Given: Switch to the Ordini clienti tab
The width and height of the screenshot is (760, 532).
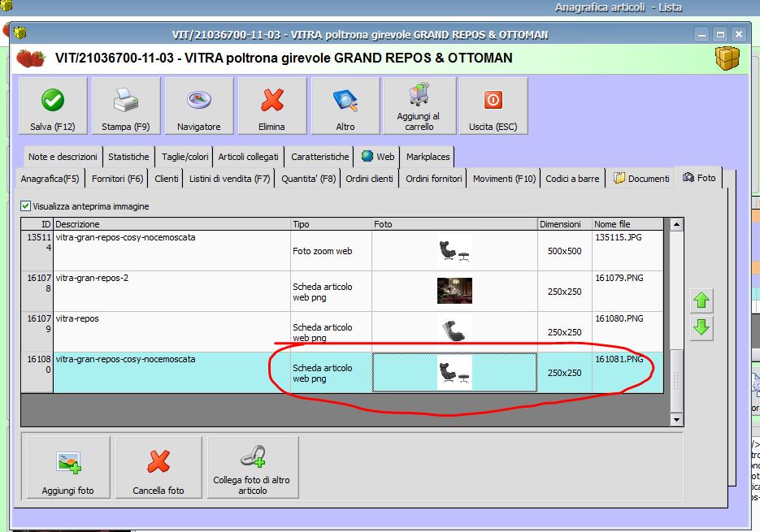Looking at the screenshot, I should (x=369, y=179).
